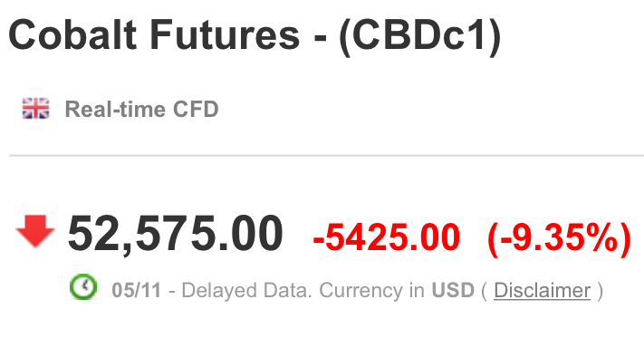
Task: Click the (CBDc1) ticker symbol
Action: [420, 36]
